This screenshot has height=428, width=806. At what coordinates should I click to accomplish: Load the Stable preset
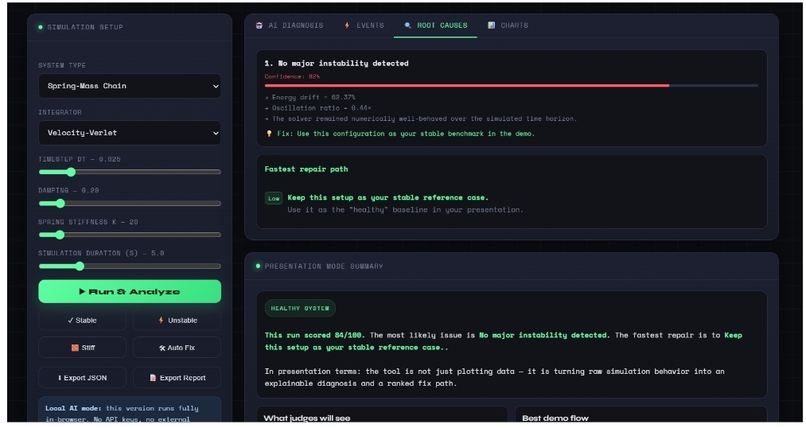82,320
